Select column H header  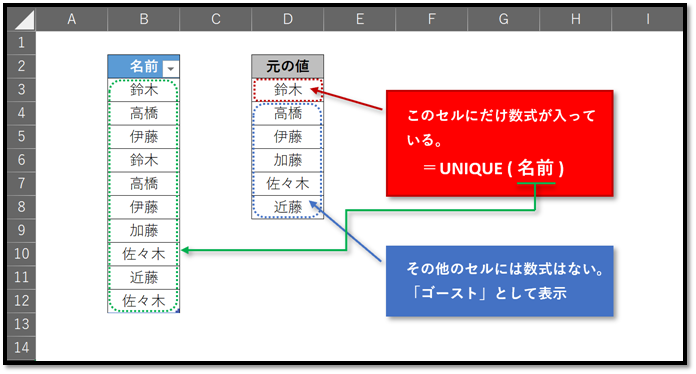(x=576, y=19)
